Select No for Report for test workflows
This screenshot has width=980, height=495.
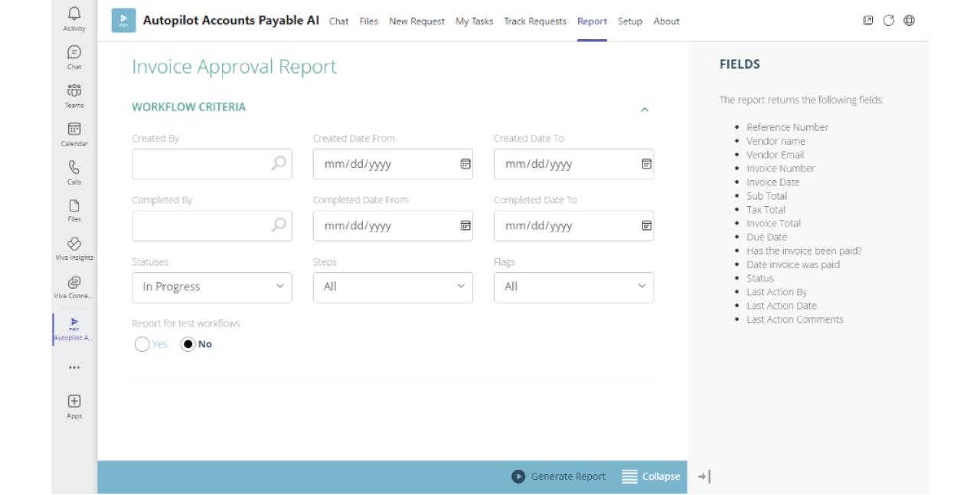click(x=188, y=344)
